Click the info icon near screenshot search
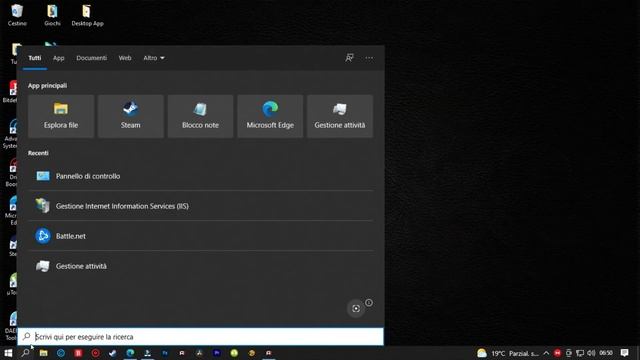The height and width of the screenshot is (360, 640). 369,303
